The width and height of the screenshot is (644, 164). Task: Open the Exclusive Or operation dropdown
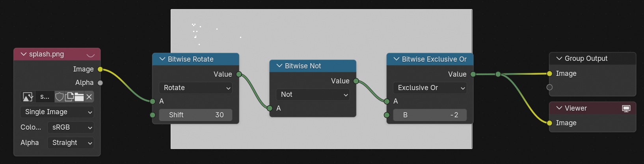430,88
